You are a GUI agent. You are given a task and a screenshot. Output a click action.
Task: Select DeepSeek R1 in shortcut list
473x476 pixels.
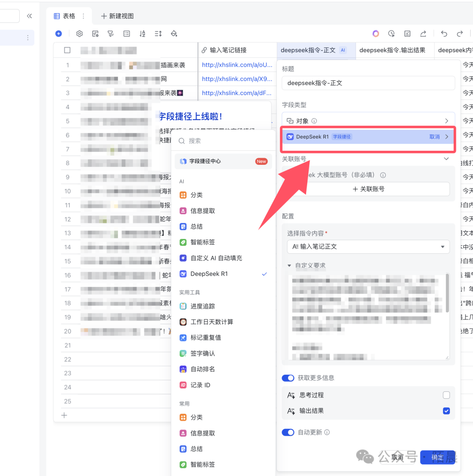click(223, 274)
